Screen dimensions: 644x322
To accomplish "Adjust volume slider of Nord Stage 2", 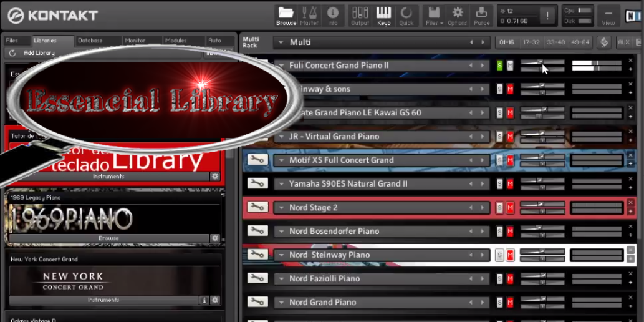I will click(542, 205).
